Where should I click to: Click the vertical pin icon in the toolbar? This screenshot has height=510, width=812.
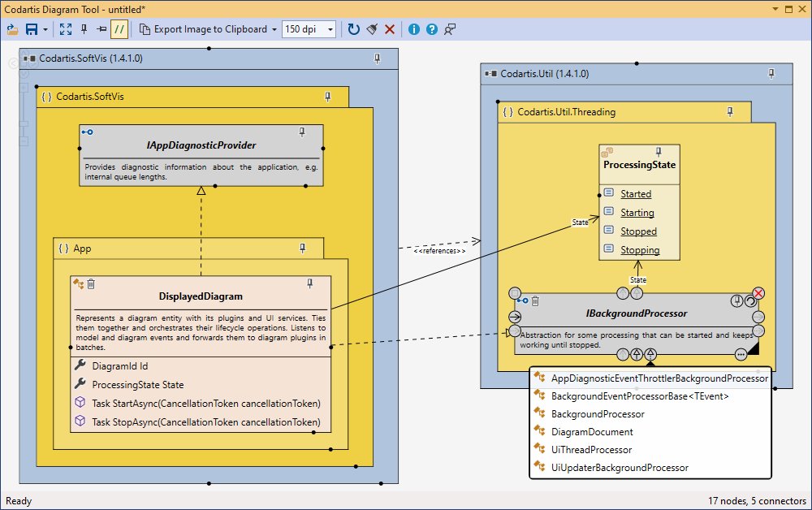(84, 29)
